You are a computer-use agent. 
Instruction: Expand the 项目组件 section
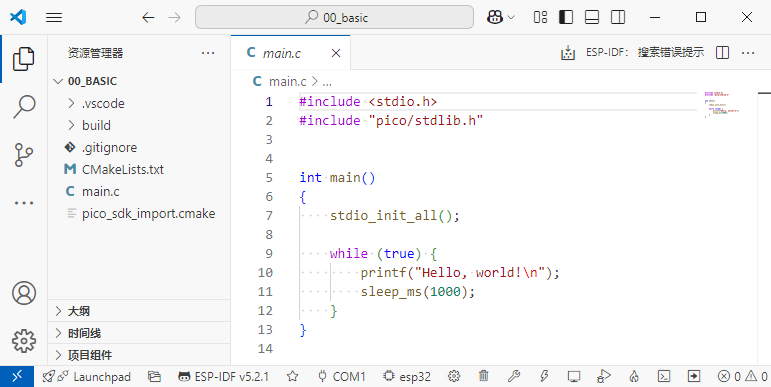coord(139,355)
